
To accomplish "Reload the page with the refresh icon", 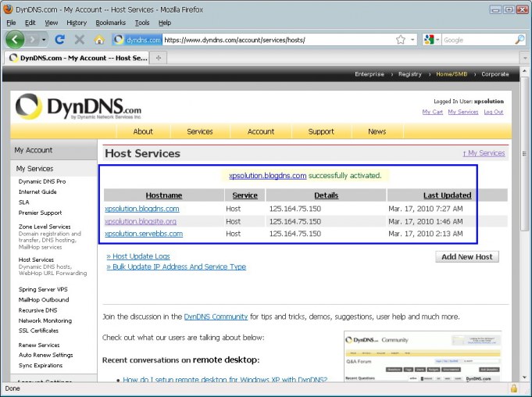I will coord(59,40).
